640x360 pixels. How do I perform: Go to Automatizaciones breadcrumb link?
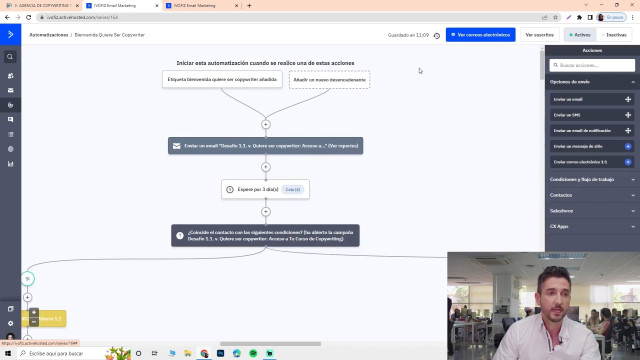[x=49, y=35]
